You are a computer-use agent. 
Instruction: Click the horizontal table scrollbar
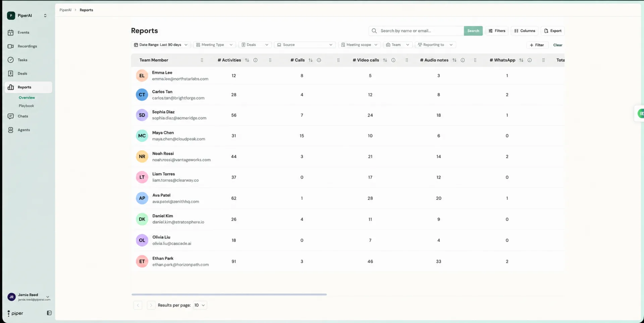tap(229, 294)
